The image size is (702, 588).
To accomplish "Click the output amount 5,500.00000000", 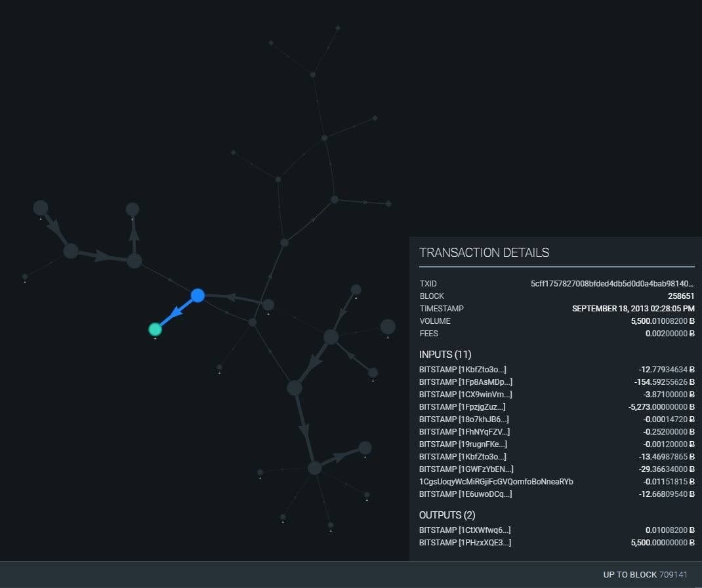I will pyautogui.click(x=663, y=543).
